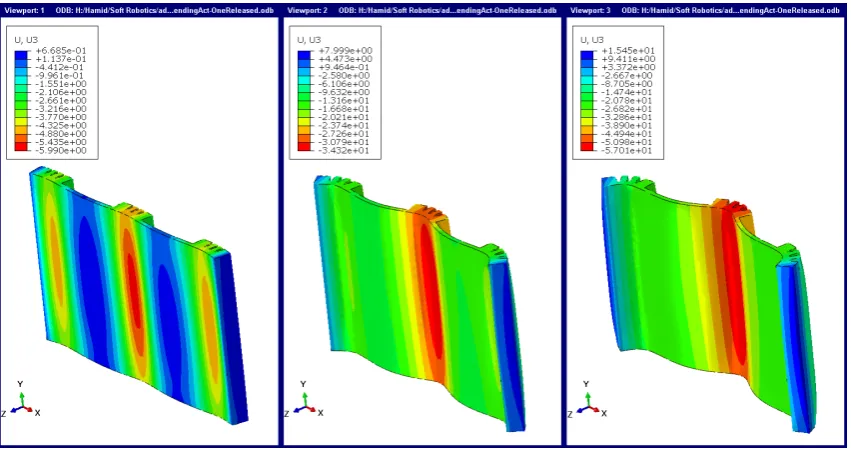Click the top dark blue swatch in Viewport 2 legend
This screenshot has width=851, height=450.
(x=304, y=55)
